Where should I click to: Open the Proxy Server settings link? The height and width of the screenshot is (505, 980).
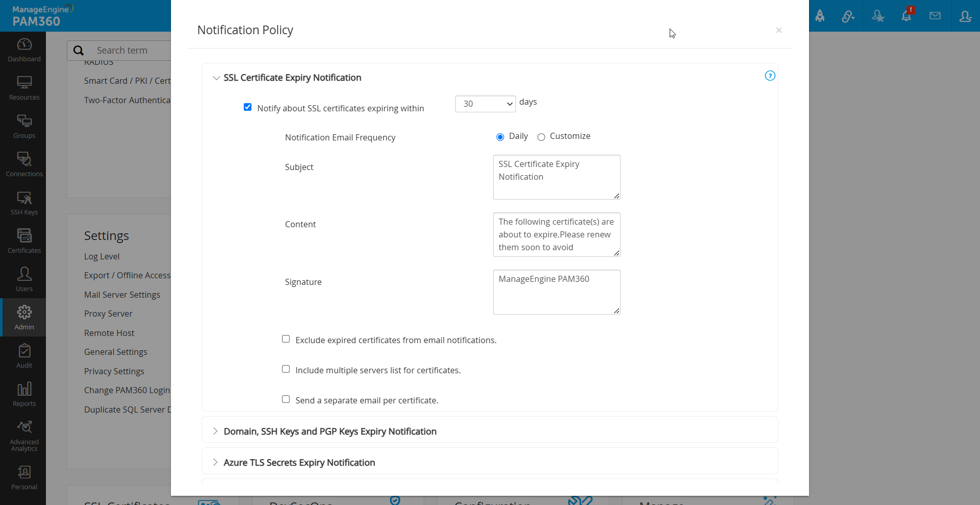[x=108, y=314]
